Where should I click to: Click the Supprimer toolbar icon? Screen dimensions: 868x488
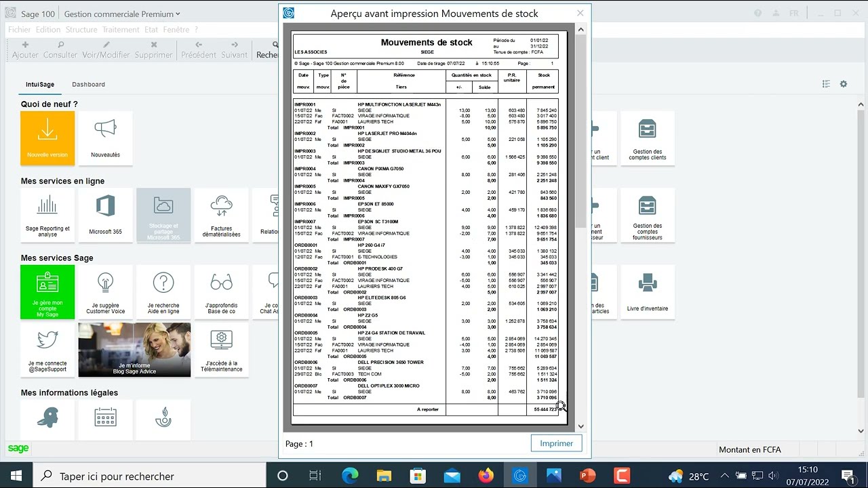154,49
